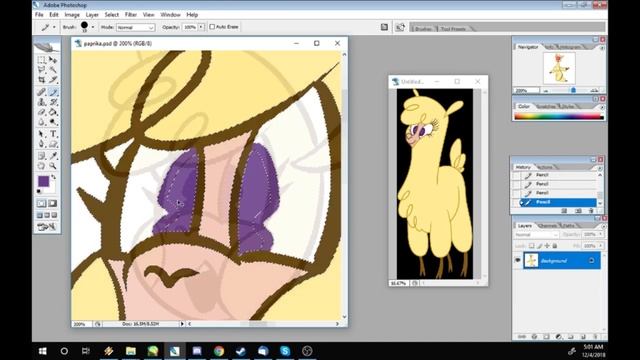
Task: Select the Magic Wand tool
Action: [x=53, y=70]
